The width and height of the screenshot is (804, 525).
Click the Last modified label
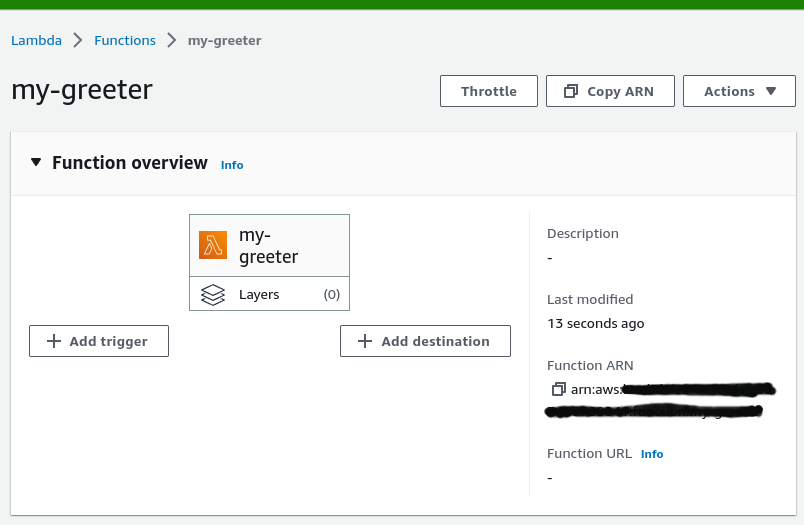click(x=590, y=299)
